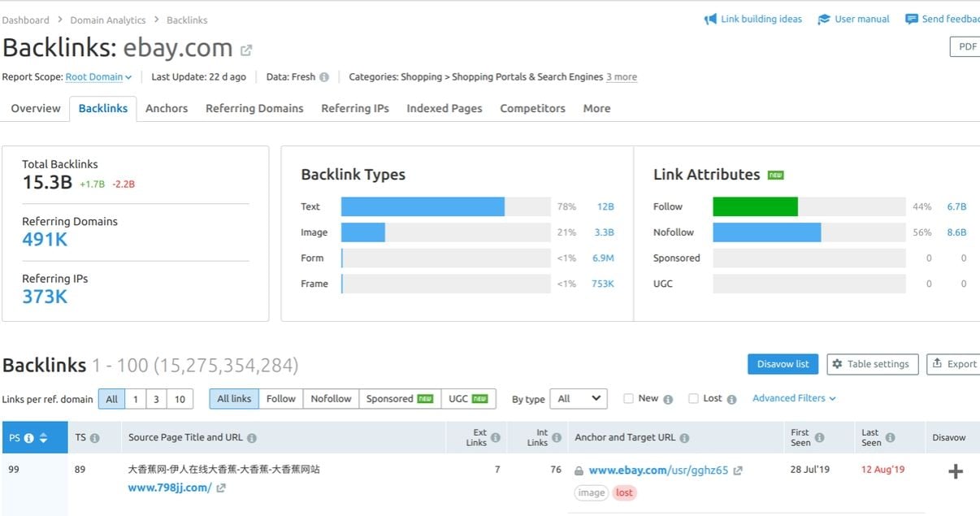Filter by Nofollow links
Image resolution: width=980 pixels, height=516 pixels.
click(331, 399)
